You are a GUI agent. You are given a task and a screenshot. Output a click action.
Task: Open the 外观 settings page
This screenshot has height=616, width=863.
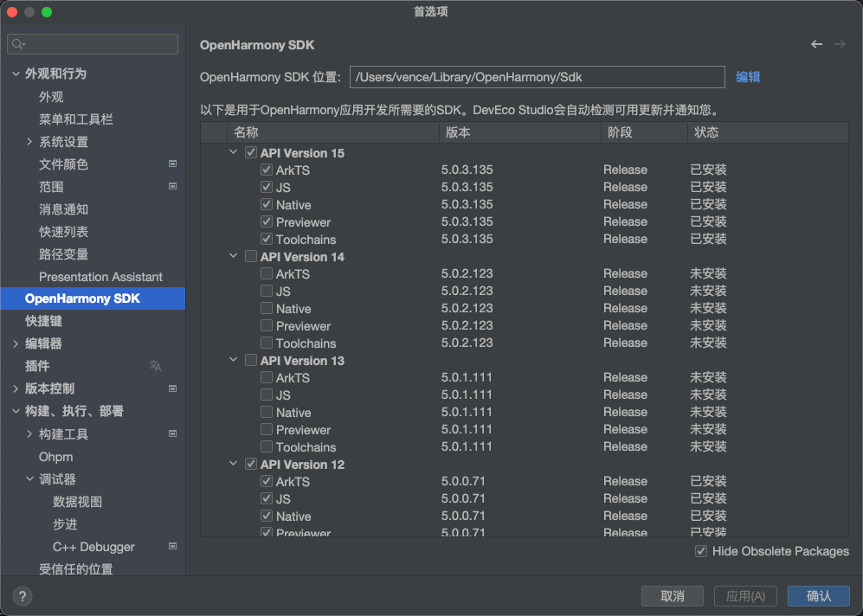(x=51, y=97)
